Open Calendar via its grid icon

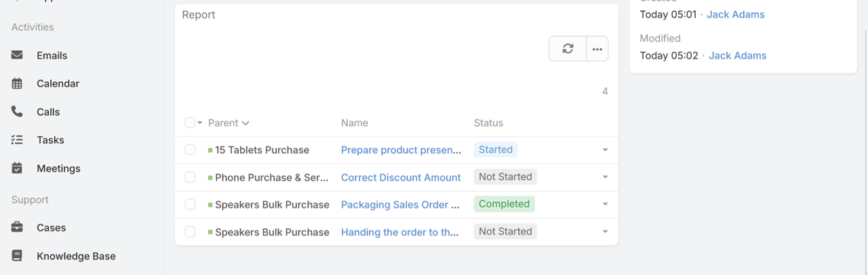point(17,83)
